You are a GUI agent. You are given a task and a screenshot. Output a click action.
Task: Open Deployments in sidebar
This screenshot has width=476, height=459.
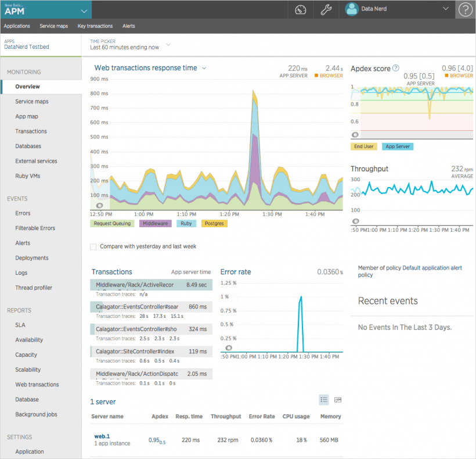pyautogui.click(x=32, y=258)
